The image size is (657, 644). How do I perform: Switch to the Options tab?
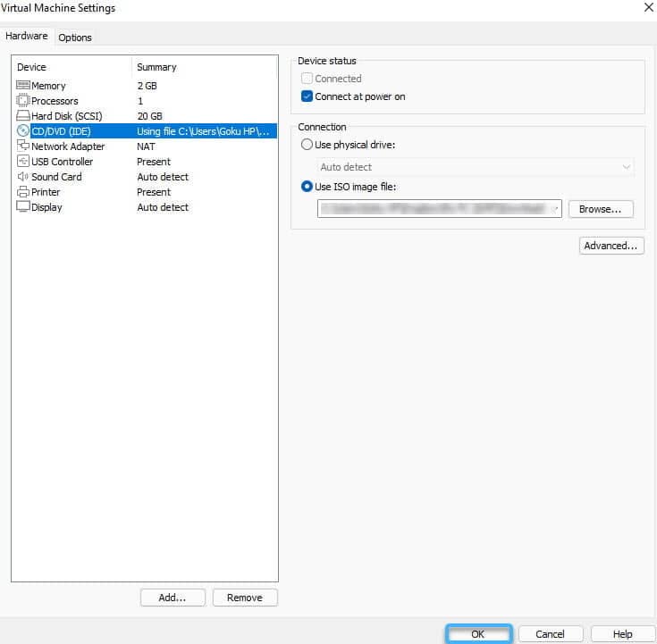[75, 38]
